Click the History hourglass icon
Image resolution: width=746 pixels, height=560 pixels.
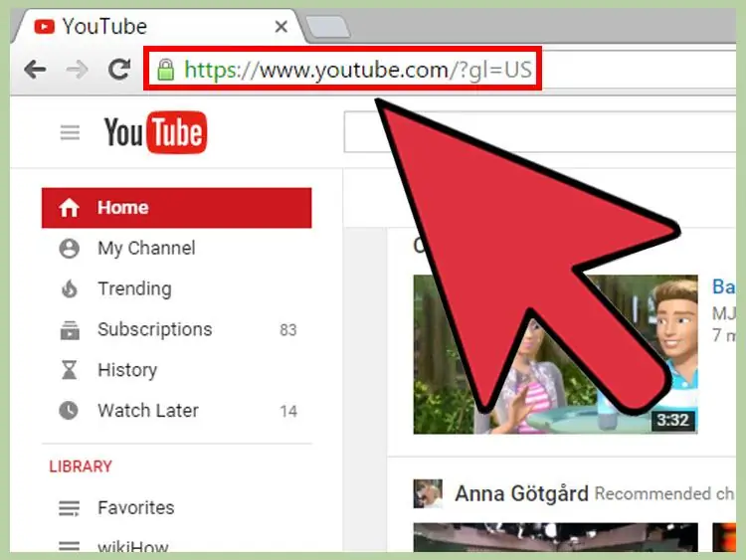click(70, 370)
